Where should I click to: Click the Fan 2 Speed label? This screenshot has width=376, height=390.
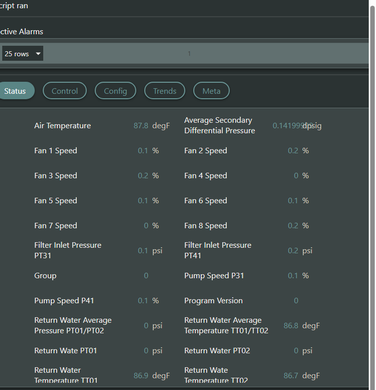pos(206,151)
